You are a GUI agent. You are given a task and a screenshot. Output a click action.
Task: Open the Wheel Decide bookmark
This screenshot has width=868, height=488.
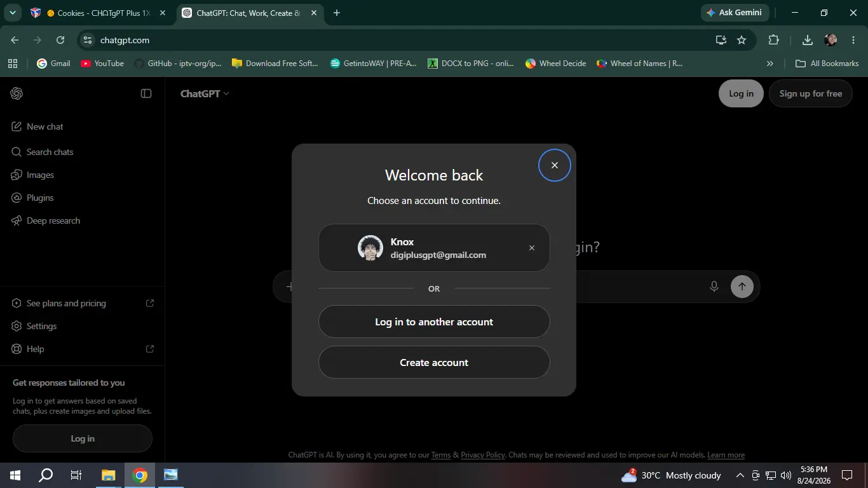pos(556,64)
